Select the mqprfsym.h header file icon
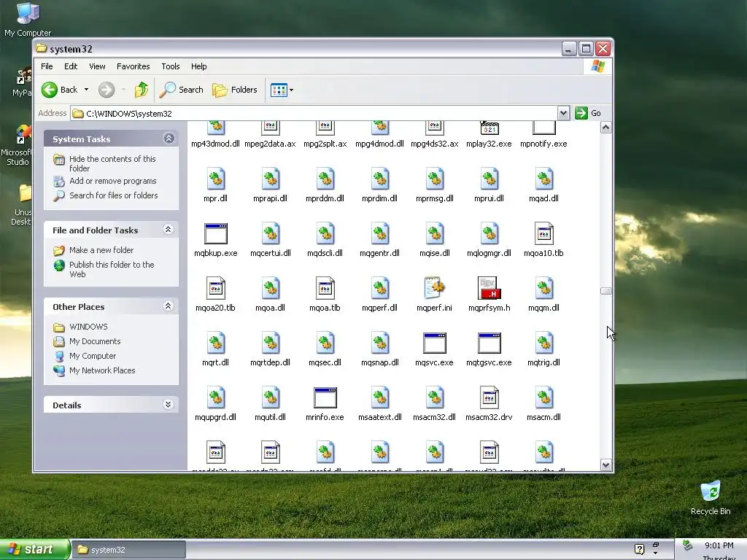The height and width of the screenshot is (560, 747). (x=489, y=289)
